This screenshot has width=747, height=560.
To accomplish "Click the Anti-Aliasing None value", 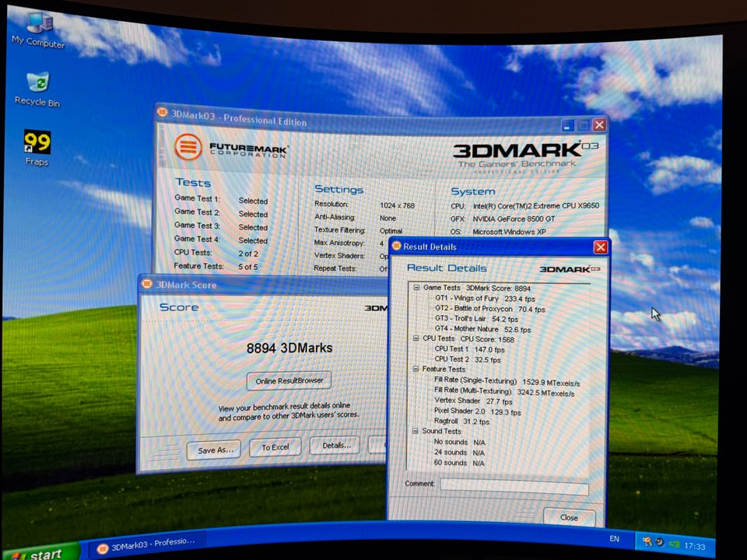I will pos(388,218).
